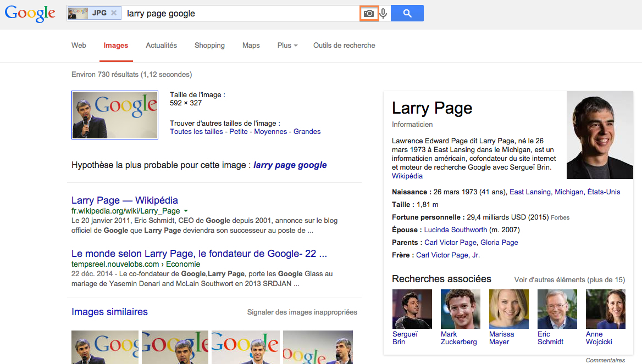Choose the Grandes image size link

(307, 132)
